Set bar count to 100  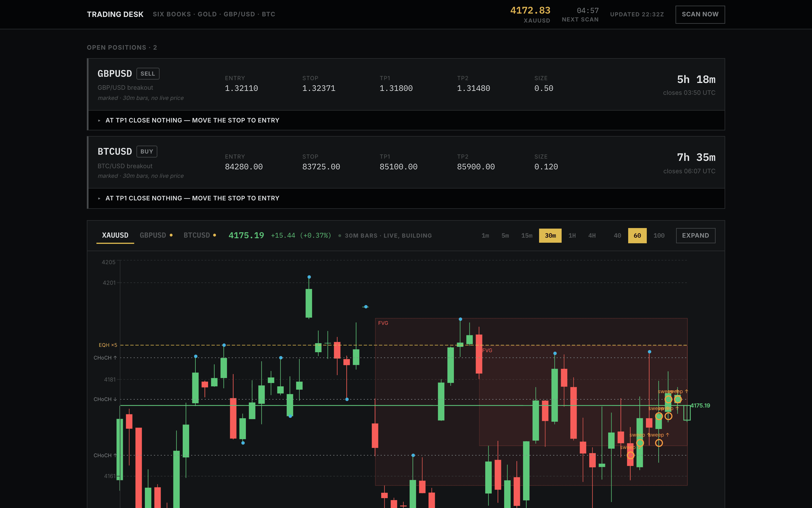[659, 236]
